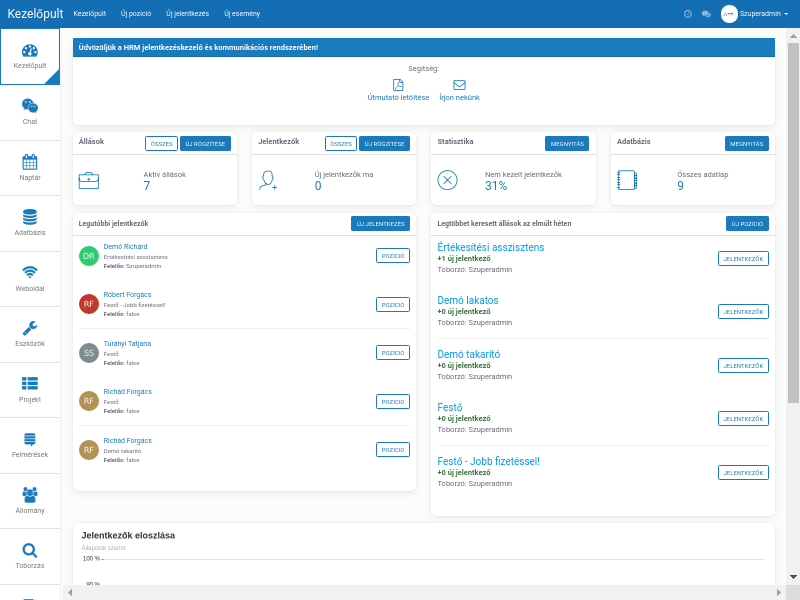Click the envelope icon above Írjon nekünk

pyautogui.click(x=459, y=85)
